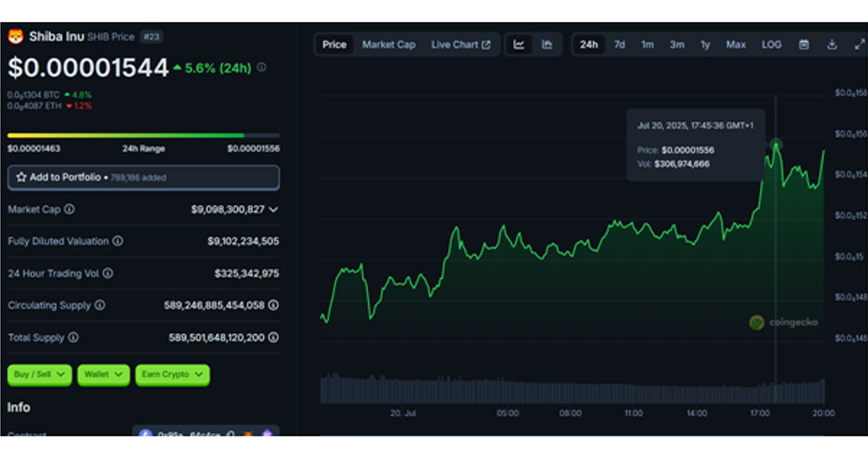Image resolution: width=868 pixels, height=456 pixels.
Task: Click info icon next to Fully Diluted Valuation
Action: (x=117, y=241)
